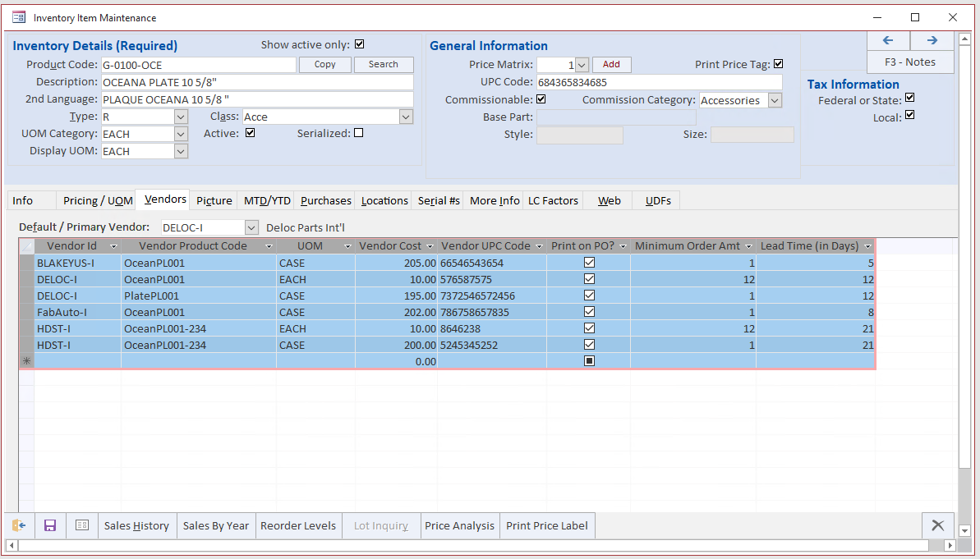Click the X close icon at bottom right
980x559 pixels.
(x=937, y=525)
